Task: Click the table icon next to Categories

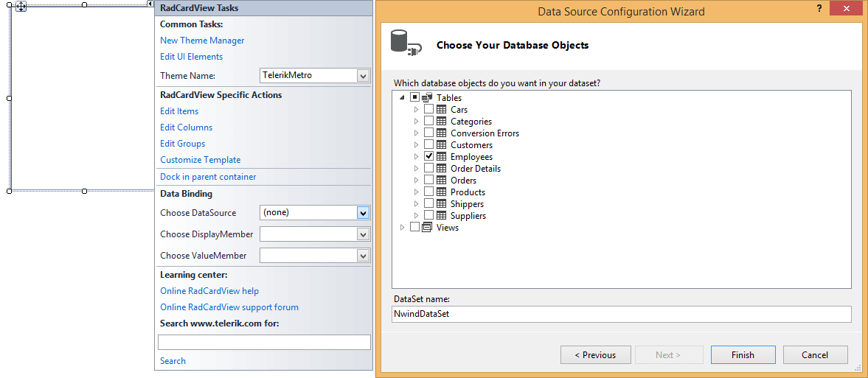Action: 441,121
